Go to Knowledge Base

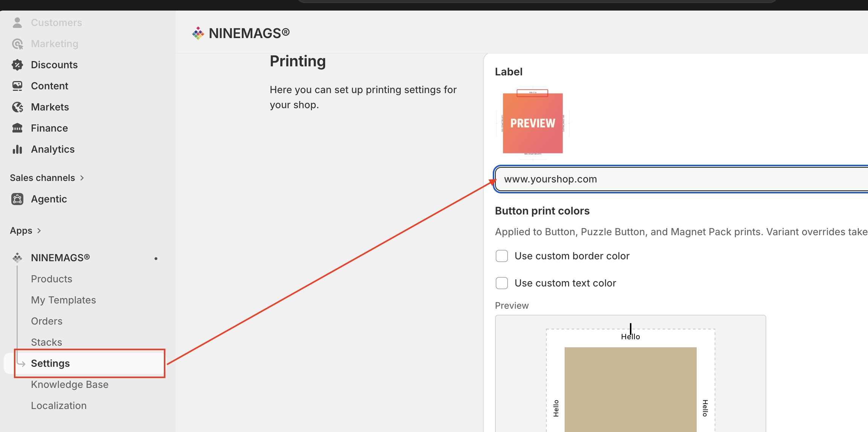[x=70, y=385]
